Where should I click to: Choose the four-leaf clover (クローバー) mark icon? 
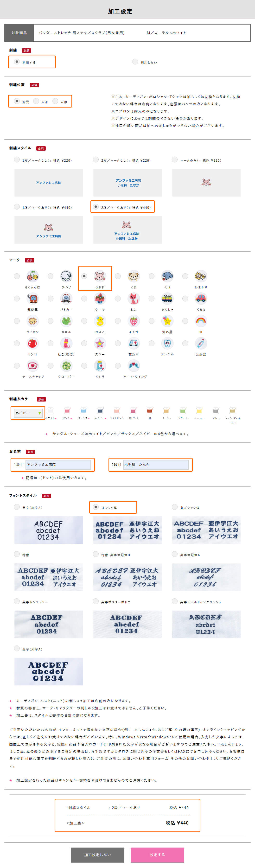click(66, 366)
